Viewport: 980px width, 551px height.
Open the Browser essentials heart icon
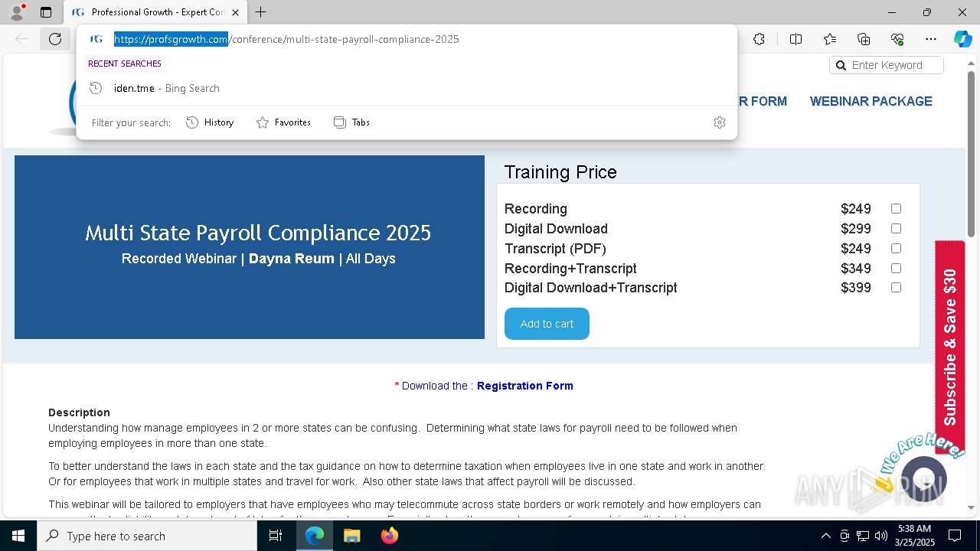pos(897,39)
